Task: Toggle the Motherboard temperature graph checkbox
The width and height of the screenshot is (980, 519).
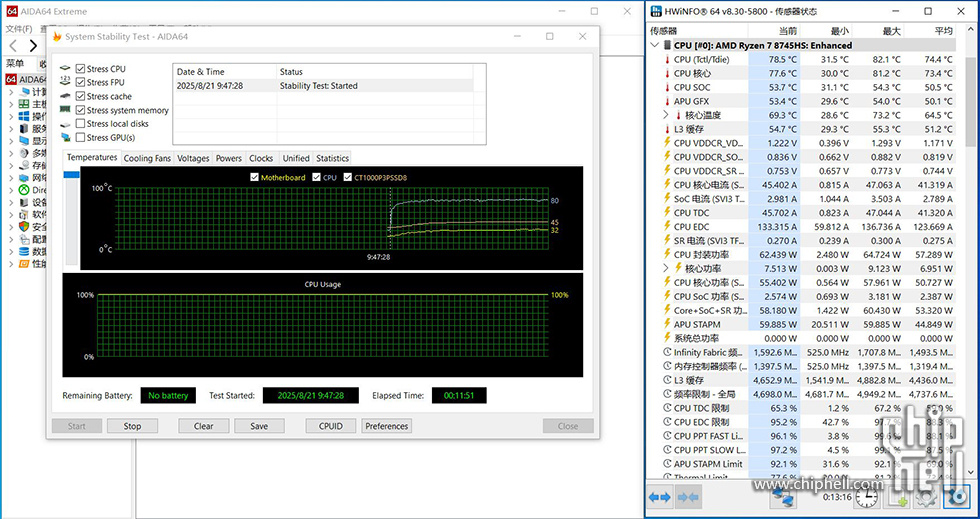Action: click(x=254, y=178)
